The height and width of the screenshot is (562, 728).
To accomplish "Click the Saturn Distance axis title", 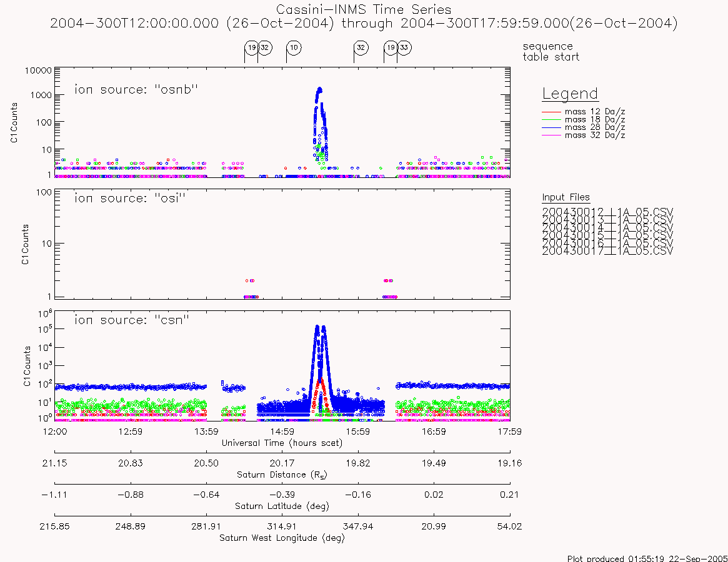I will click(282, 475).
